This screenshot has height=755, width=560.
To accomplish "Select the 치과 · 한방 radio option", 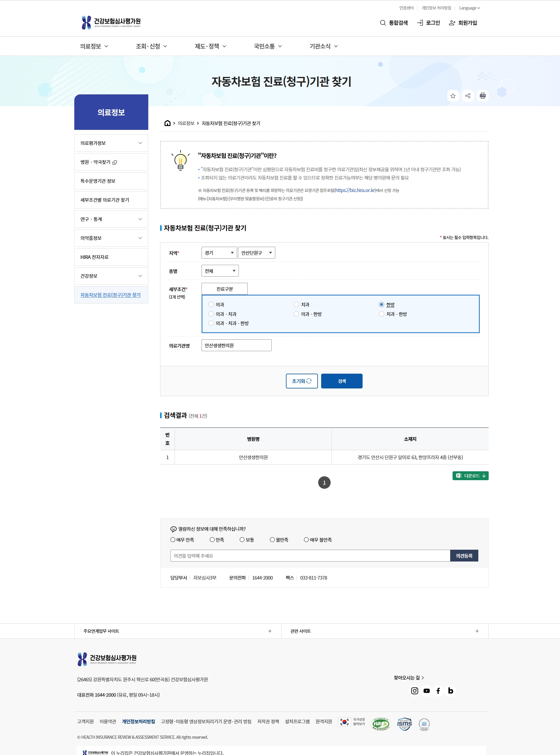I will click(x=381, y=314).
